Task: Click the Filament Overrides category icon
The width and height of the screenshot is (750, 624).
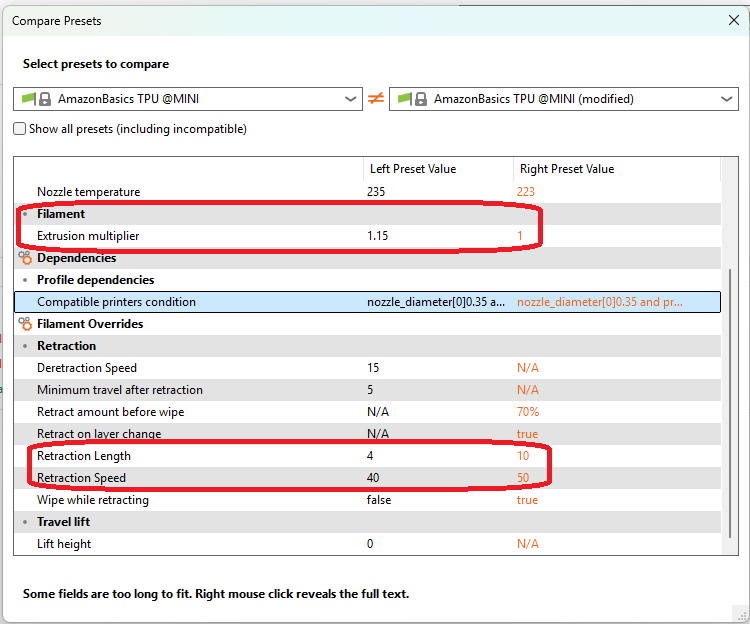Action: pyautogui.click(x=25, y=324)
